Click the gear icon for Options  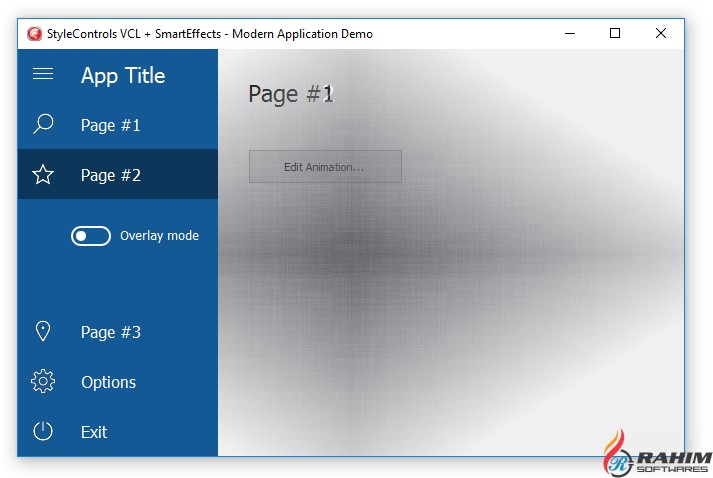click(43, 382)
